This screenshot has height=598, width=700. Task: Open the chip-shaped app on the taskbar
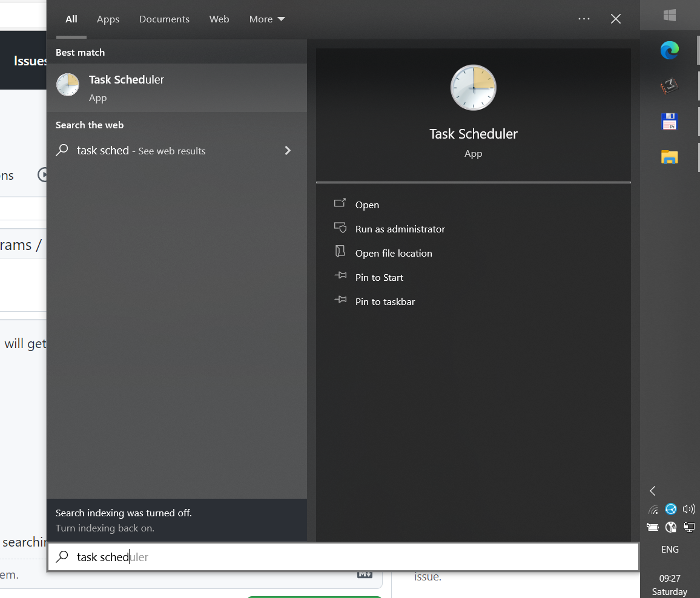tap(670, 86)
